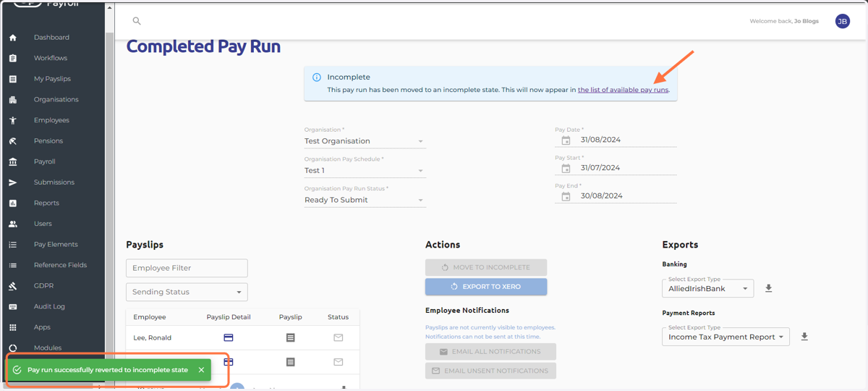This screenshot has width=868, height=391.
Task: Click the Pay Start field showing 31/07/2024
Action: click(x=616, y=168)
